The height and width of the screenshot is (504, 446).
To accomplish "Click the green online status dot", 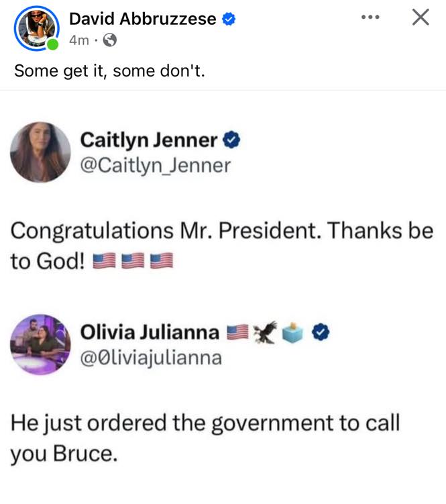I will 53,45.
